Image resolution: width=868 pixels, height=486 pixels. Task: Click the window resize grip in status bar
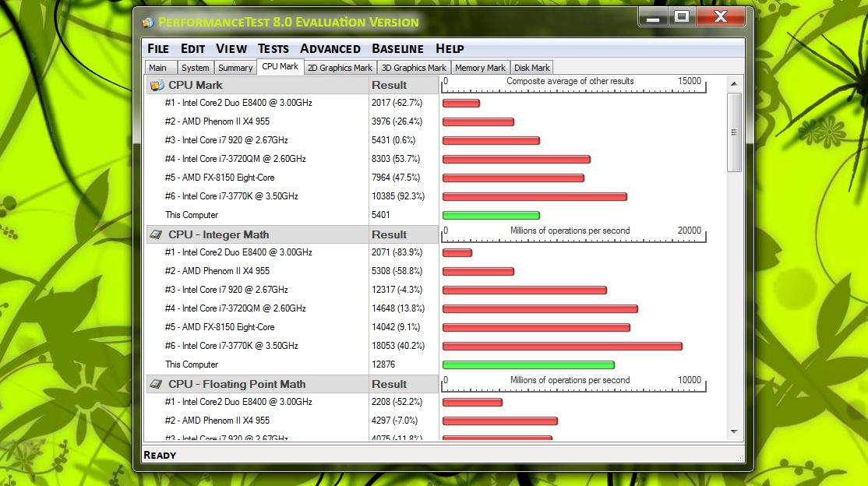pyautogui.click(x=740, y=458)
